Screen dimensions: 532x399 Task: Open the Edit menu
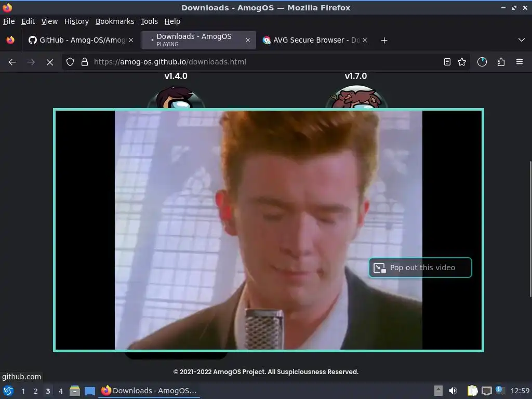point(28,21)
